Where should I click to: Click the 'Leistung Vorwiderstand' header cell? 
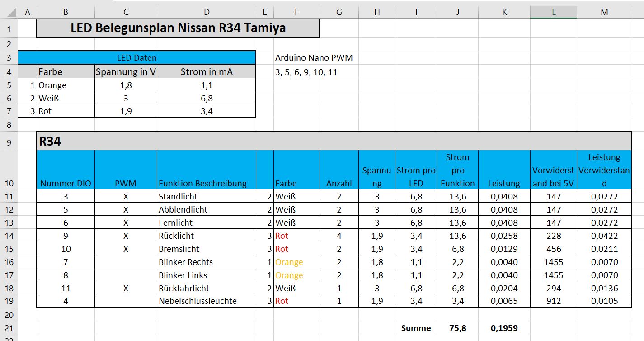pos(604,170)
